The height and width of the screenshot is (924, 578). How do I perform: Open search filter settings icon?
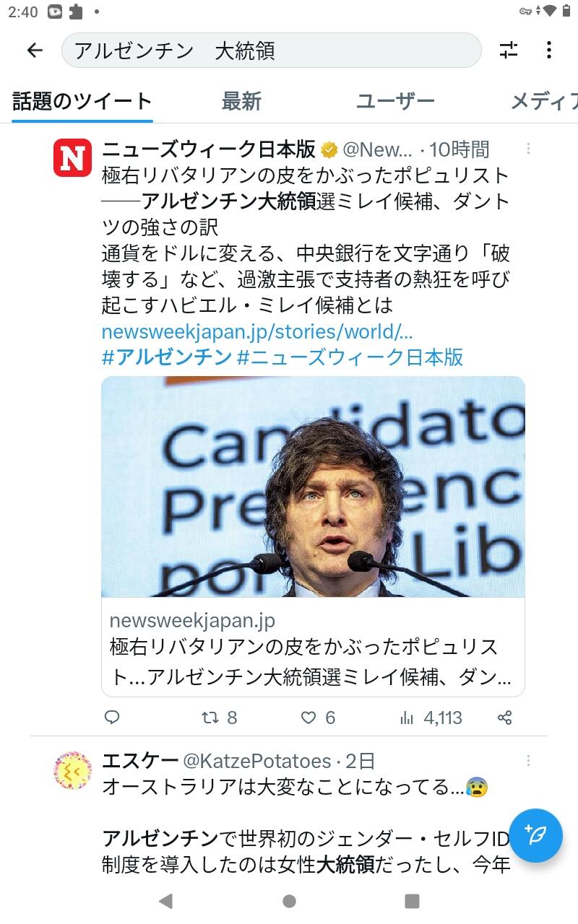point(509,50)
